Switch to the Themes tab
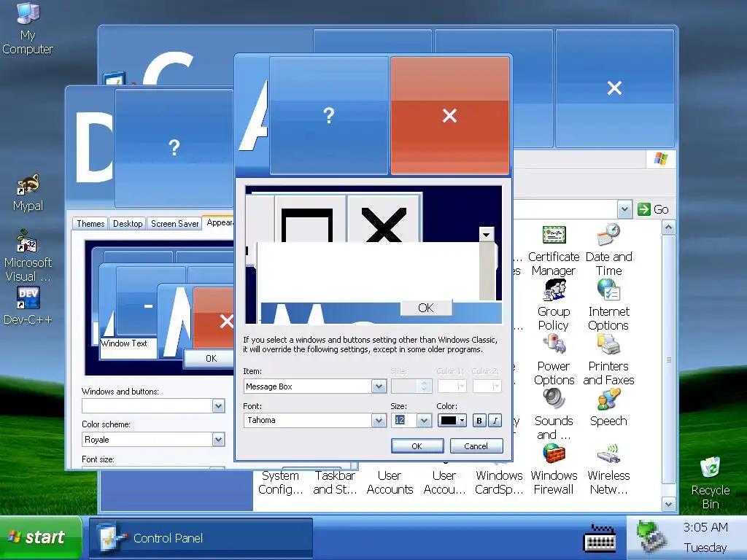Screen dimensions: 747x560 90,223
